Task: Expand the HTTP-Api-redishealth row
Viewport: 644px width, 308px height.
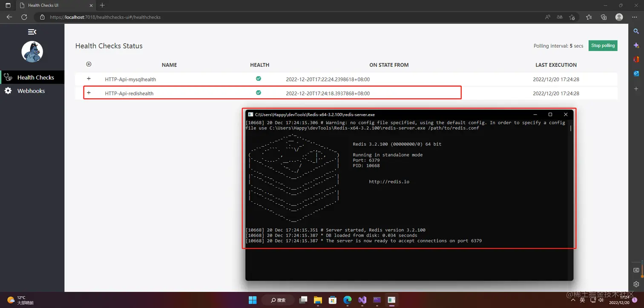Action: pyautogui.click(x=89, y=93)
